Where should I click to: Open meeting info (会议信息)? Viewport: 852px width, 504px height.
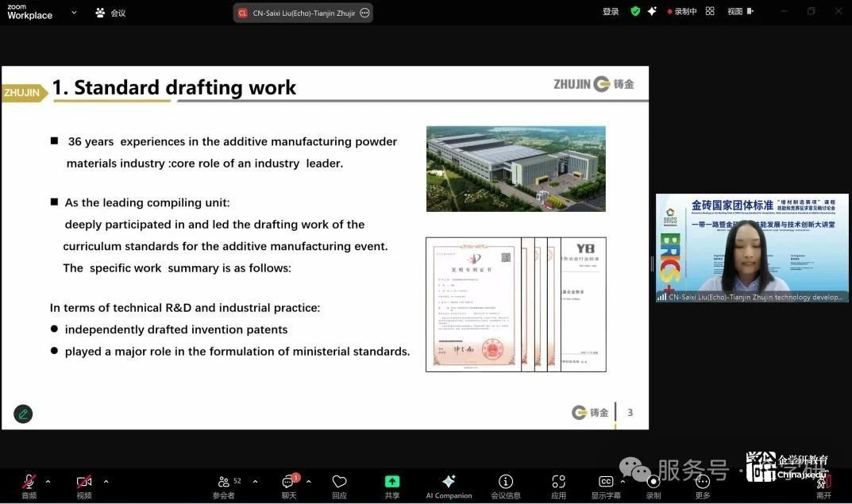506,483
